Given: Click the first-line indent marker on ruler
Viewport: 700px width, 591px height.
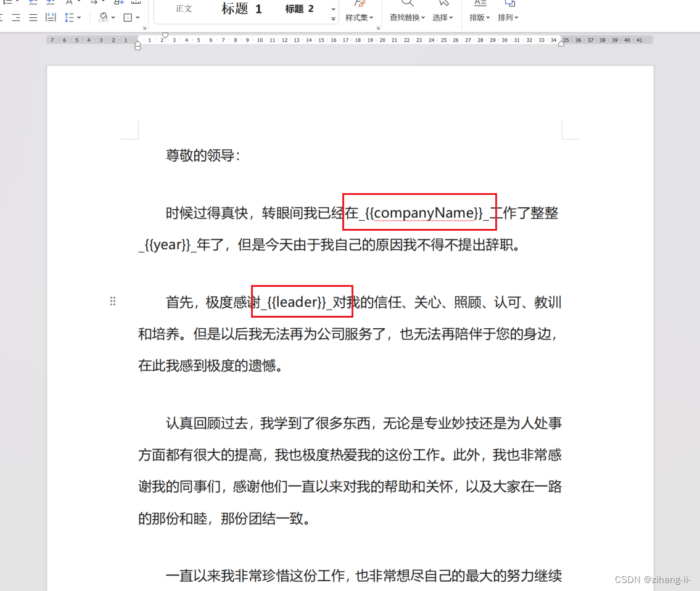Looking at the screenshot, I should [165, 35].
